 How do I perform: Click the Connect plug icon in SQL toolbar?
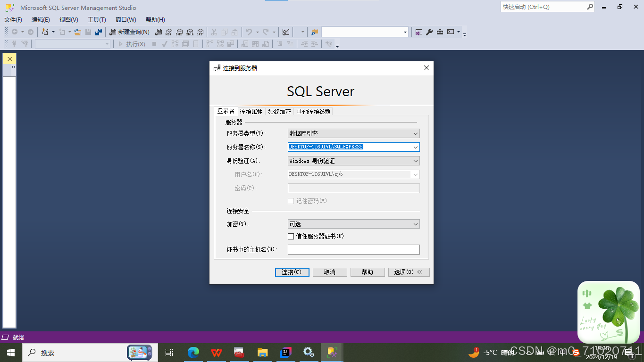click(14, 44)
